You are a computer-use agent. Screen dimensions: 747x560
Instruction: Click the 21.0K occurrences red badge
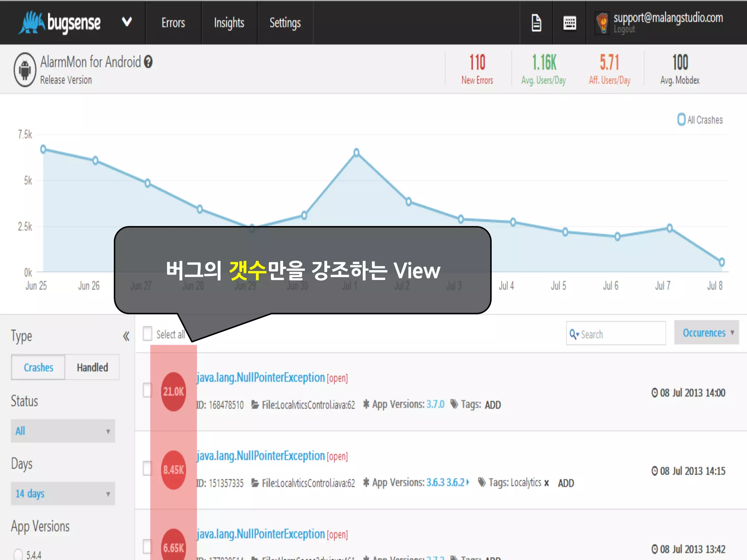pyautogui.click(x=174, y=392)
